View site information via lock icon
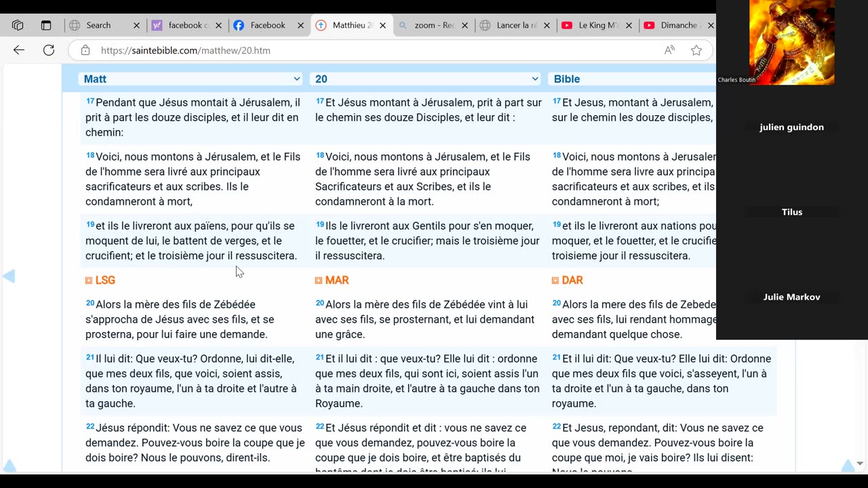Image resolution: width=868 pixels, height=488 pixels. pos(85,50)
